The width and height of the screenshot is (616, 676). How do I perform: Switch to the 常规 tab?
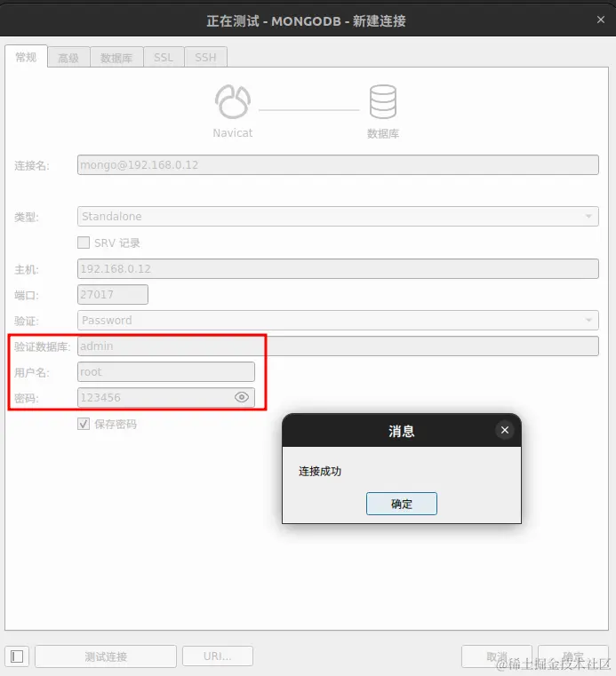(26, 57)
